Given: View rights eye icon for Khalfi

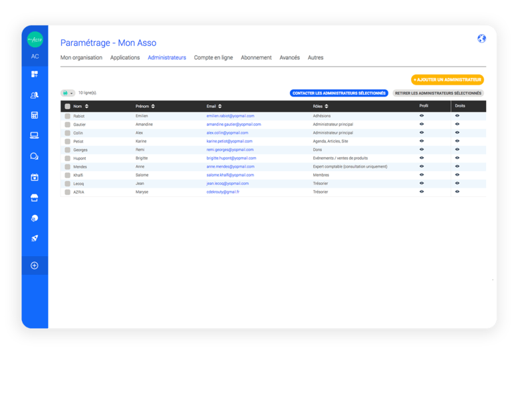Looking at the screenshot, I should 458,175.
